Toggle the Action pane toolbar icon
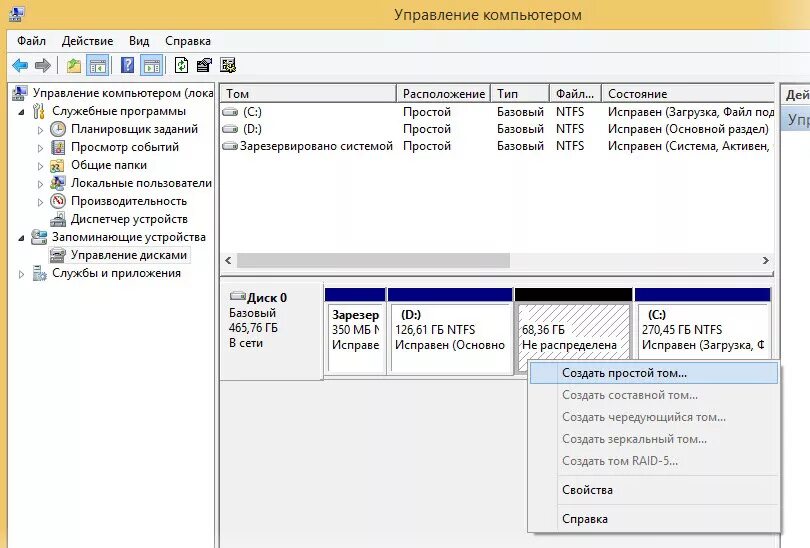 (152, 66)
